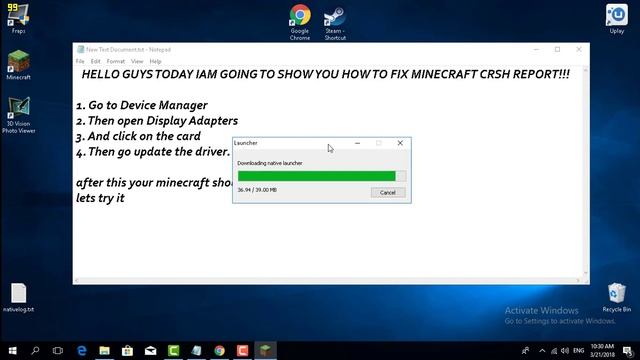Click line '2. Then open Display Adapters'
This screenshot has width=640, height=360.
[x=157, y=120]
